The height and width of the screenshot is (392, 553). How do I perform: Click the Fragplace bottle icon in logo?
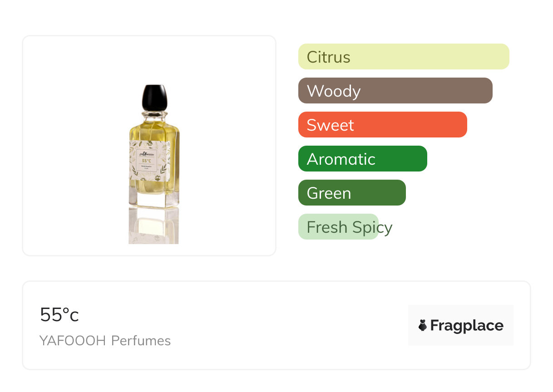pyautogui.click(x=423, y=325)
